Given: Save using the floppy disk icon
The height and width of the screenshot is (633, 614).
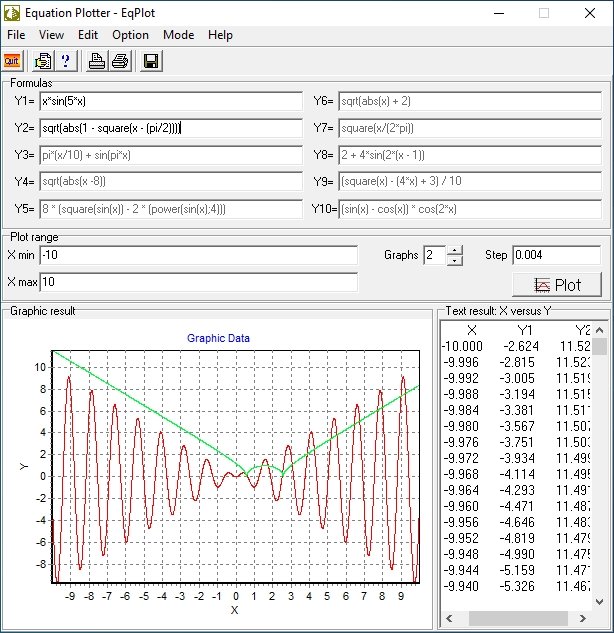Looking at the screenshot, I should [x=151, y=61].
